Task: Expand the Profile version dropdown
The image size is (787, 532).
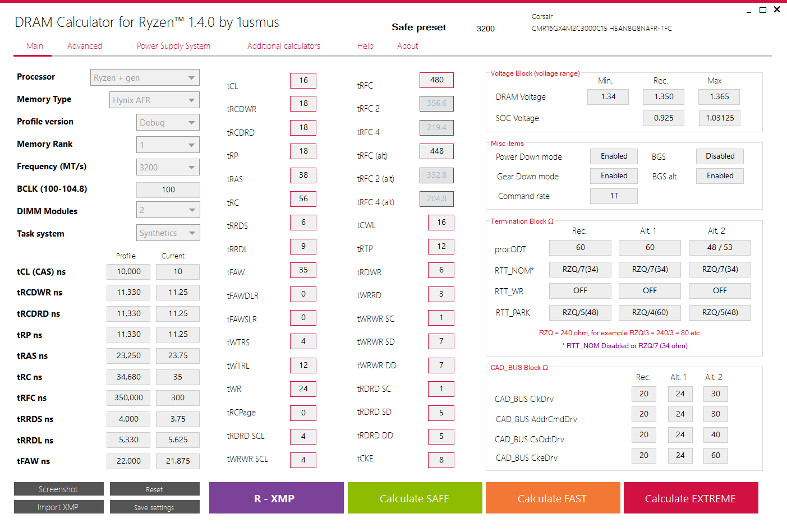Action: [x=168, y=122]
